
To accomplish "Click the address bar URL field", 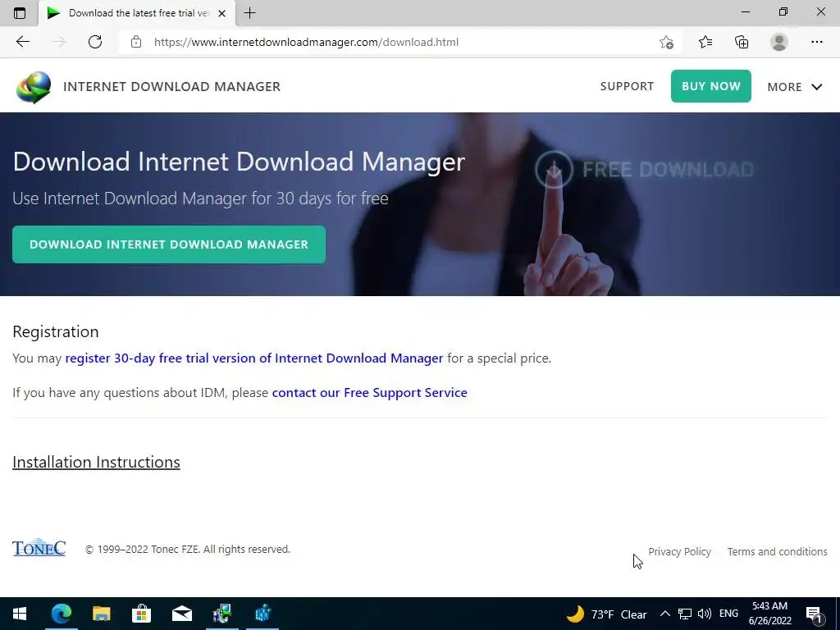I will point(398,42).
